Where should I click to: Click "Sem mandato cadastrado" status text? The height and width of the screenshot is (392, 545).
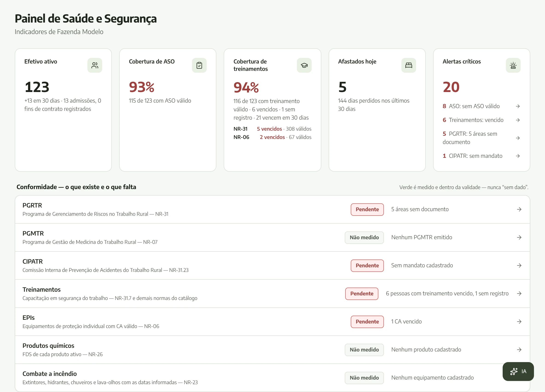pyautogui.click(x=422, y=265)
